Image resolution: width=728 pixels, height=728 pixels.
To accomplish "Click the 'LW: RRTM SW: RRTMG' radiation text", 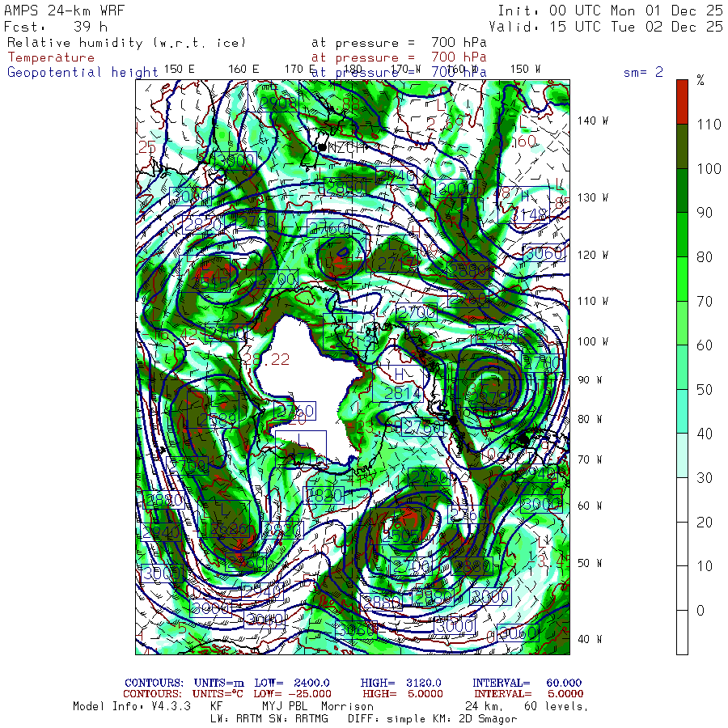I will coord(269,719).
